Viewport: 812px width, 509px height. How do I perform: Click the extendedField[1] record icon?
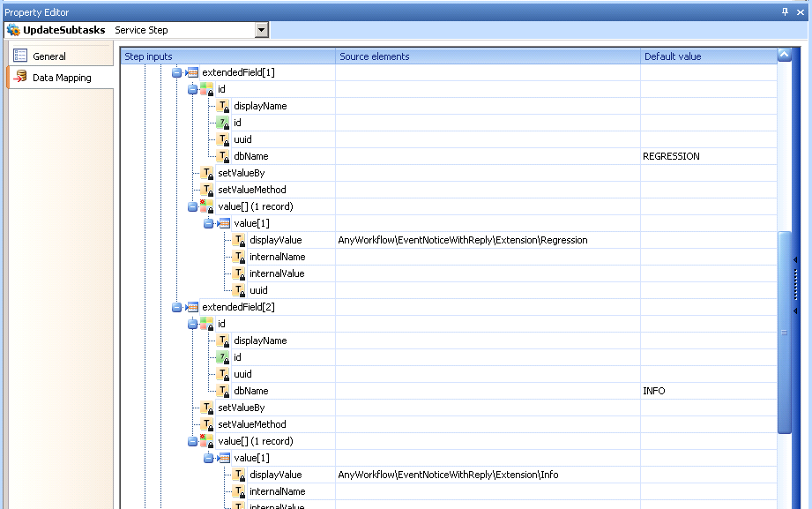click(193, 72)
